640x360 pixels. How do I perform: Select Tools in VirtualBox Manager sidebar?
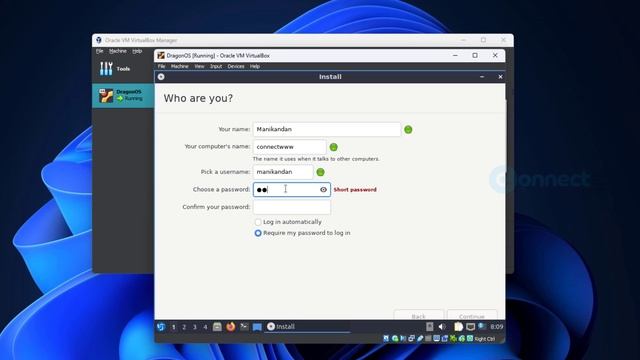[123, 69]
